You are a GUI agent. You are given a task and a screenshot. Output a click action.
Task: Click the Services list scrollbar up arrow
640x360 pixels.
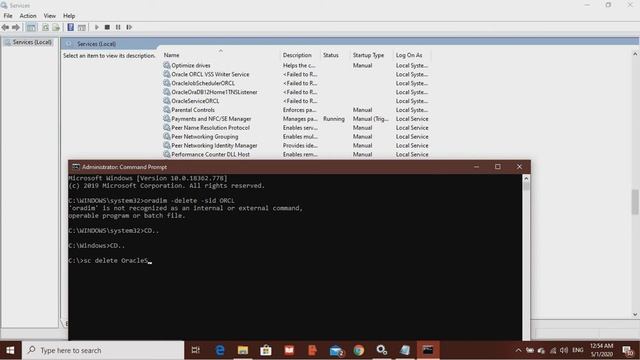coord(635,54)
